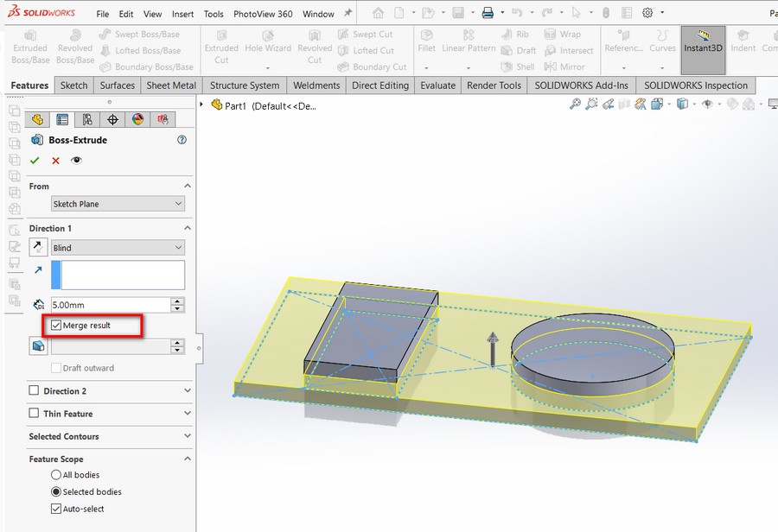This screenshot has width=778, height=532.
Task: Check the Draft outward checkbox
Action: click(56, 368)
